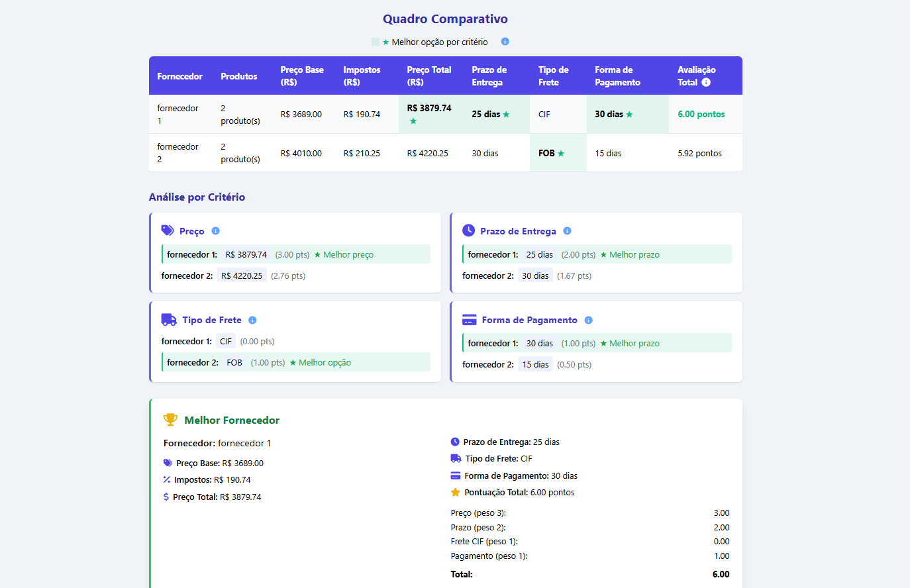Click star beside 30 dias in Forma de Pagamento column

[x=629, y=115]
